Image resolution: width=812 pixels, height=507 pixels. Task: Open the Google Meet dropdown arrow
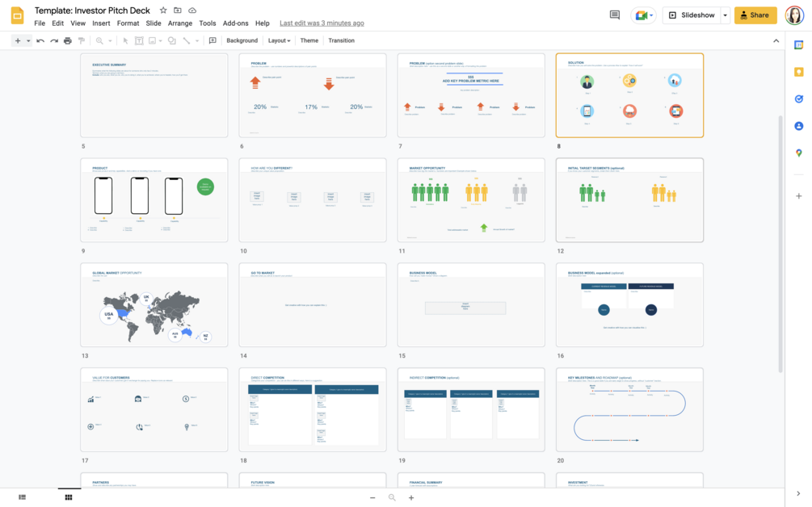(x=651, y=15)
